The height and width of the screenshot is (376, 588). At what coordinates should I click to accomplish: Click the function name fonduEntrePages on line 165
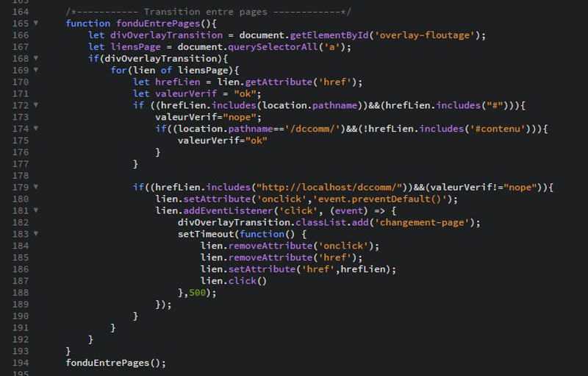tap(158, 24)
